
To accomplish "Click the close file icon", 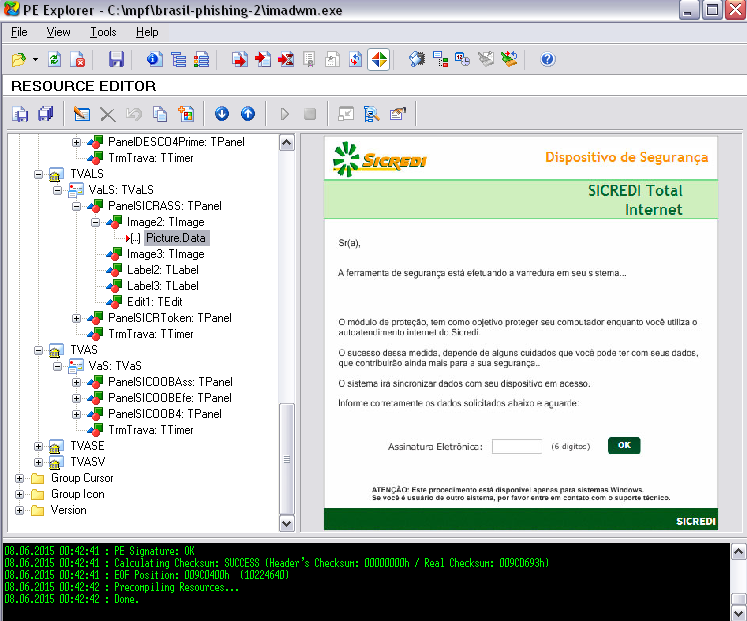I will pos(77,60).
